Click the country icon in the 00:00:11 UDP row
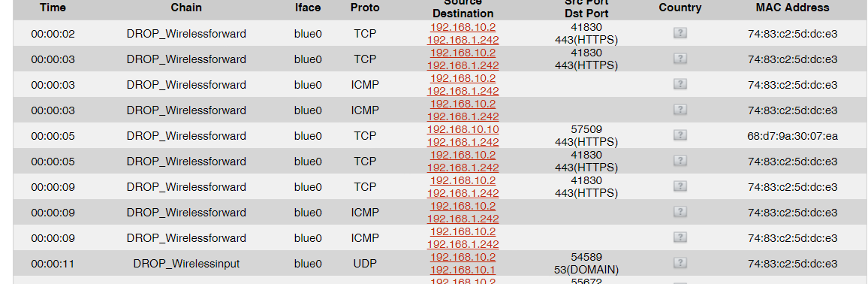This screenshot has width=868, height=284. point(680,263)
